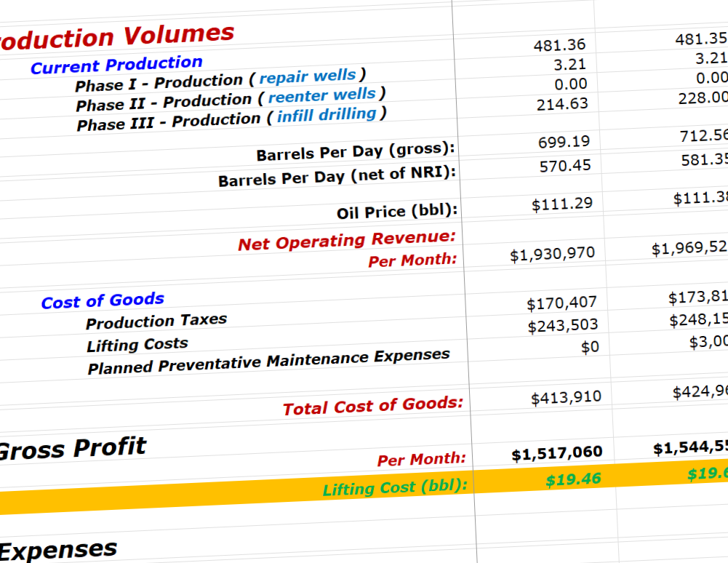The width and height of the screenshot is (728, 563).
Task: Click the Oil Price (bbl) label
Action: coord(397,212)
